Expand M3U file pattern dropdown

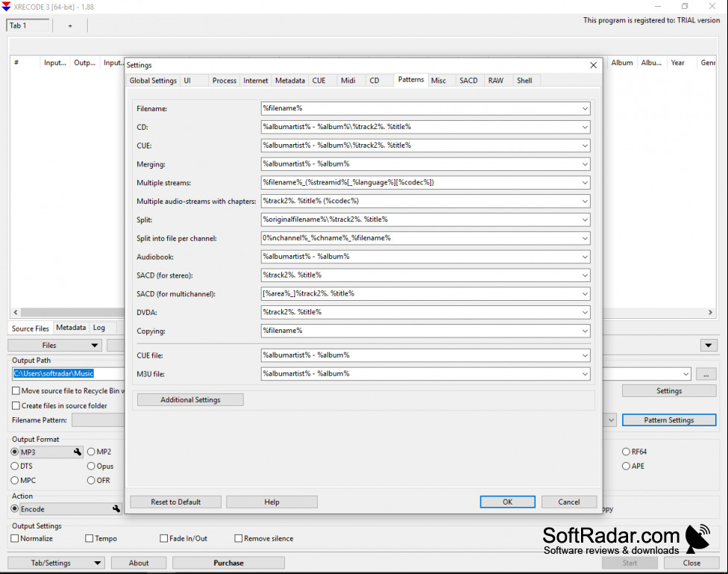585,374
